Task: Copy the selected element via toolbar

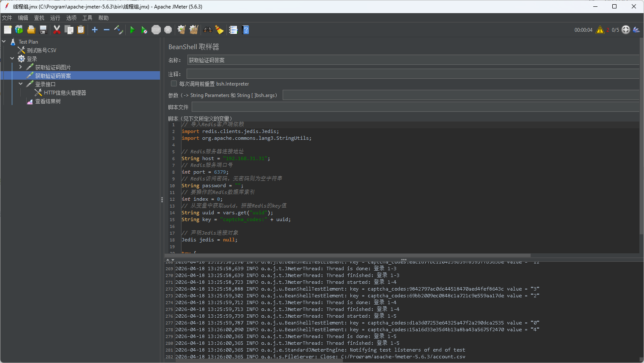Action: (x=69, y=30)
